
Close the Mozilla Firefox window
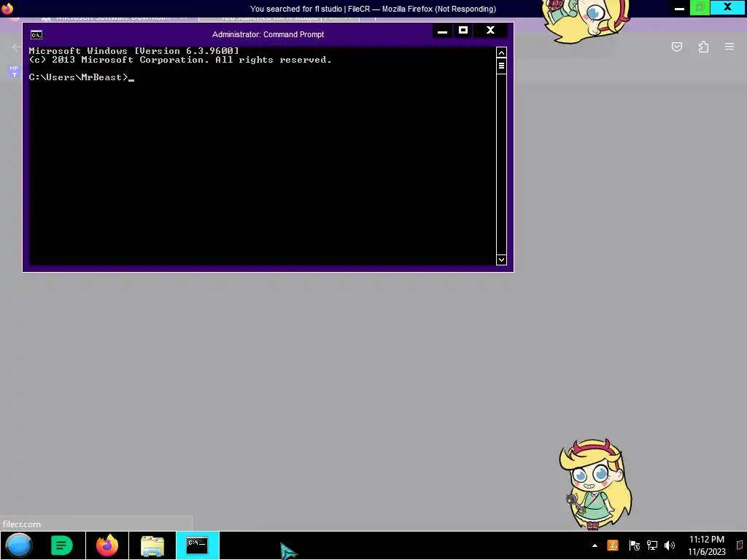(x=727, y=7)
